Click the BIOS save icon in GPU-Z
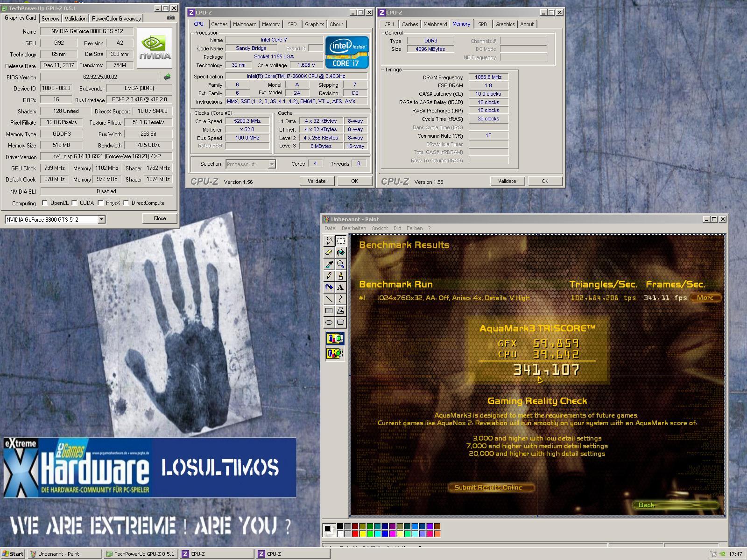Image resolution: width=747 pixels, height=560 pixels. click(167, 77)
